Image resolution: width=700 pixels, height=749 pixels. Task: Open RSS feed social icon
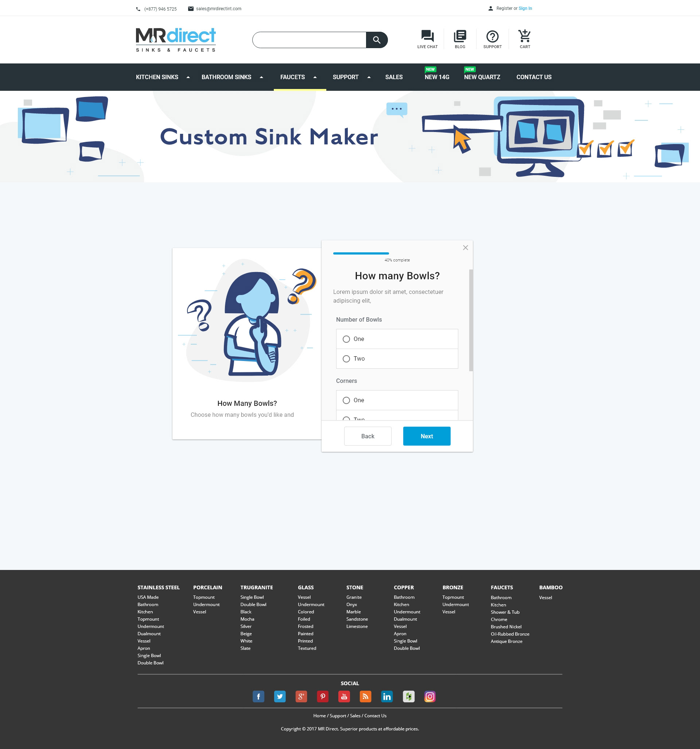point(365,696)
